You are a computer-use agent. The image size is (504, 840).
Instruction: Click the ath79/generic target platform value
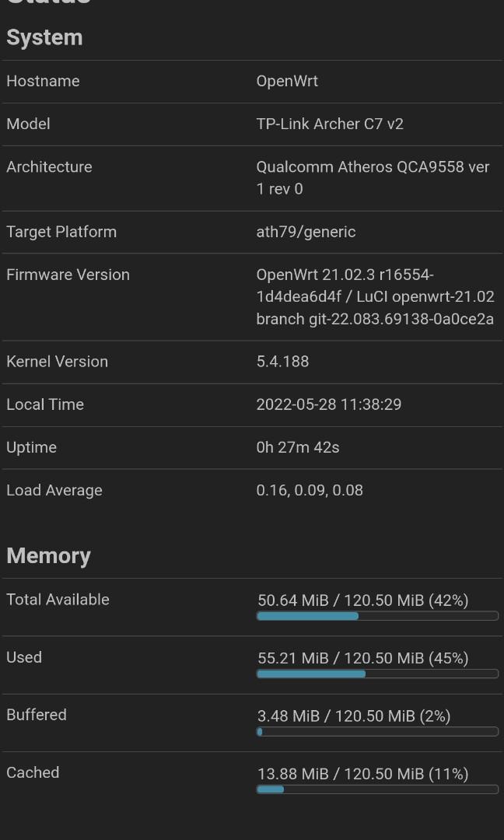point(306,232)
